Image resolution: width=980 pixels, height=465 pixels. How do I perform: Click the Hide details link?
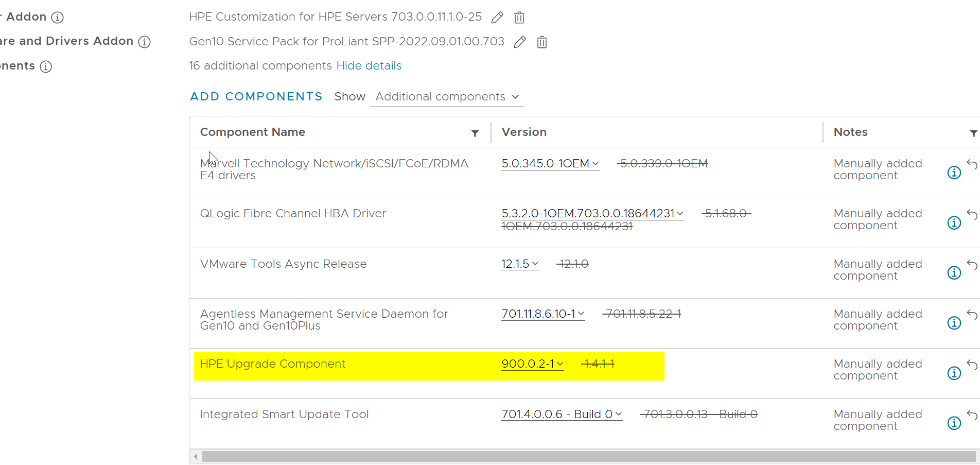point(369,66)
